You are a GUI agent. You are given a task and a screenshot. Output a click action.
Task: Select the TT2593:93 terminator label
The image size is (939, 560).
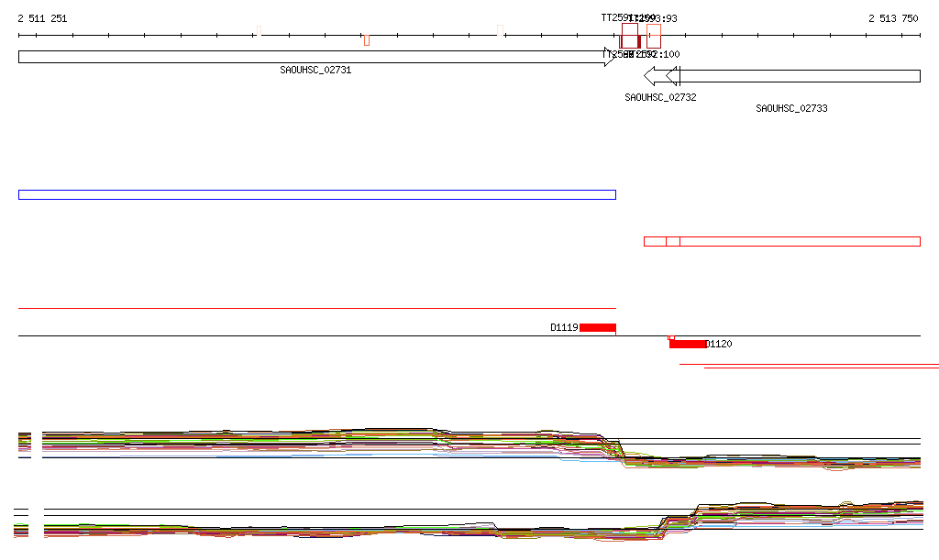(x=655, y=18)
